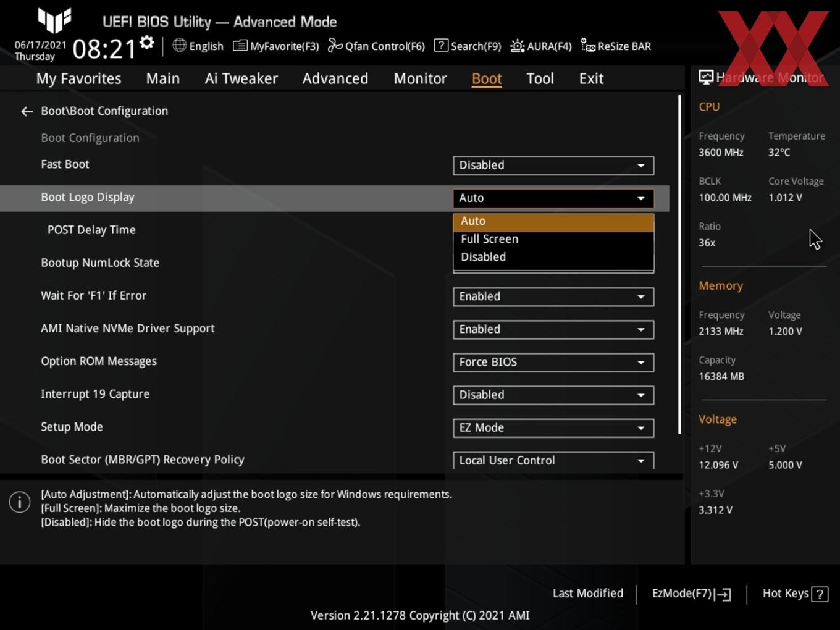Open Interrupt 19 Capture dropdown

coord(553,395)
